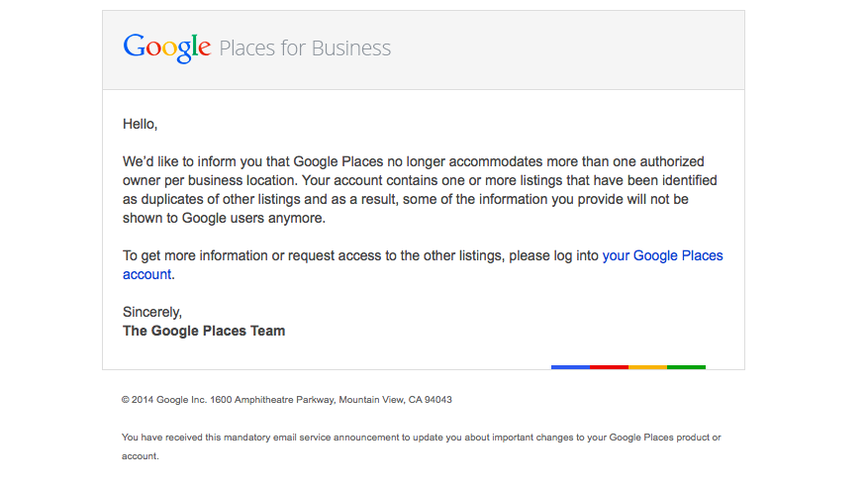Screen dimensions: 868x488
Task: Click the red segment of the color bar
Action: click(x=609, y=366)
